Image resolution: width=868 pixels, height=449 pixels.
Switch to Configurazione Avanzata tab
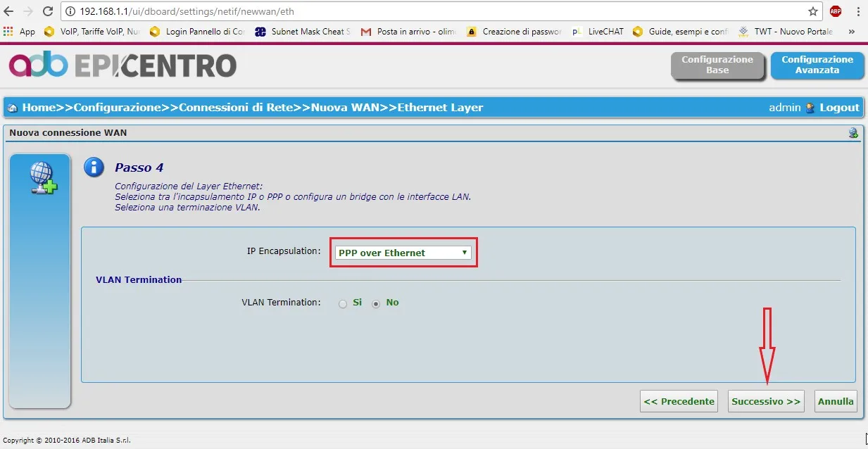[817, 65]
